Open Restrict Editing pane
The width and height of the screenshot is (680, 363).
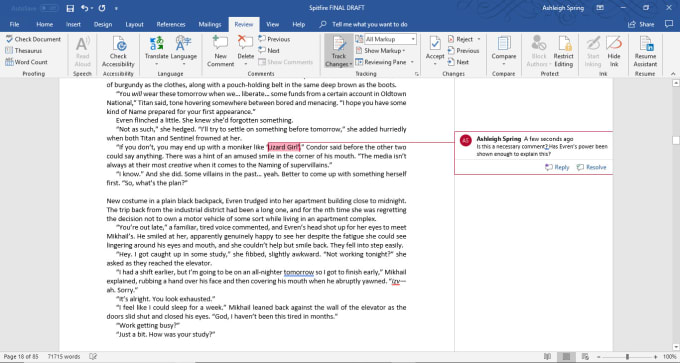click(x=563, y=52)
